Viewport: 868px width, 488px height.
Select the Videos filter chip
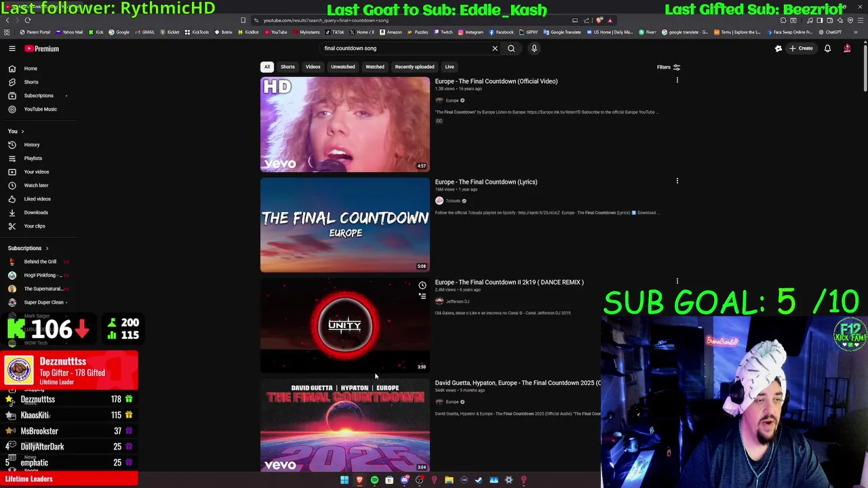(313, 67)
